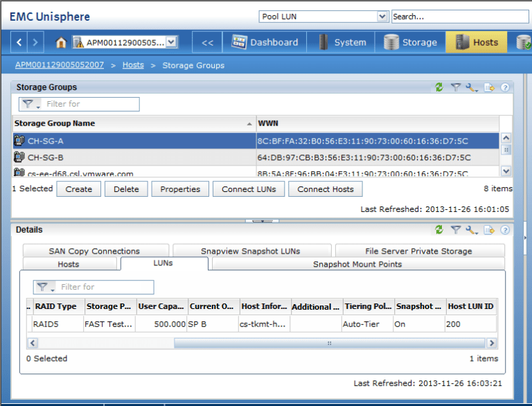The height and width of the screenshot is (406, 532).
Task: Click the LUN table horizontal scrollbar thumb
Action: (x=330, y=343)
